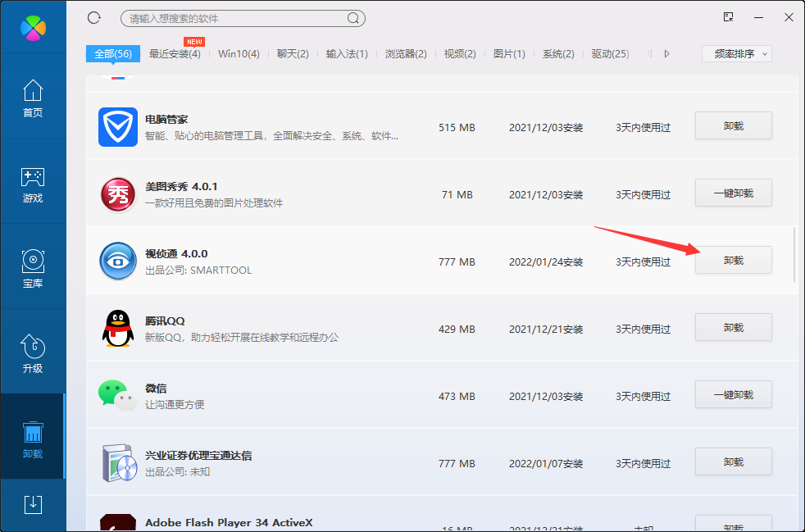
Task: Click the 腾讯QQ penguin icon
Action: click(118, 329)
